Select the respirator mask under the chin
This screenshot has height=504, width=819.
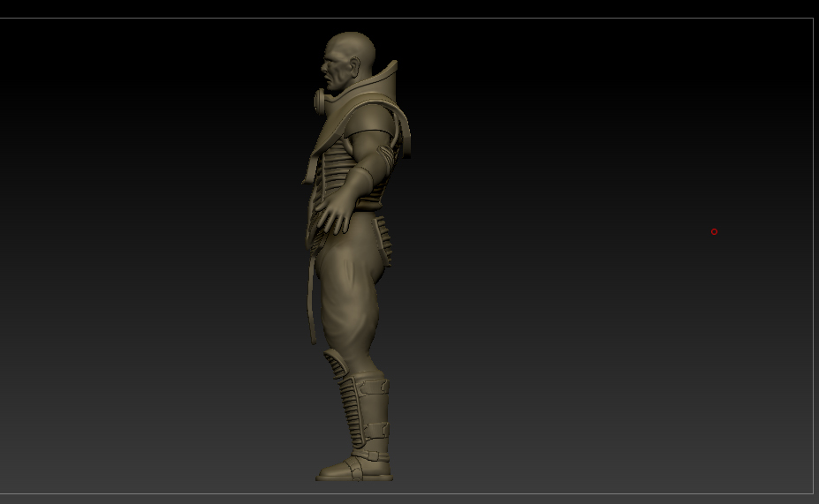(x=321, y=100)
